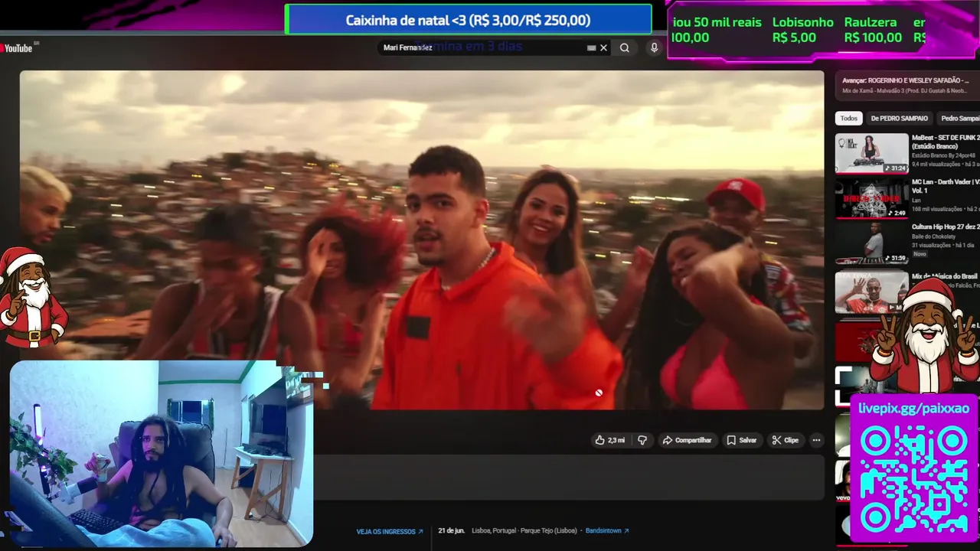Click the MaBeat - SET DE FUNK title
The height and width of the screenshot is (551, 980).
point(946,142)
